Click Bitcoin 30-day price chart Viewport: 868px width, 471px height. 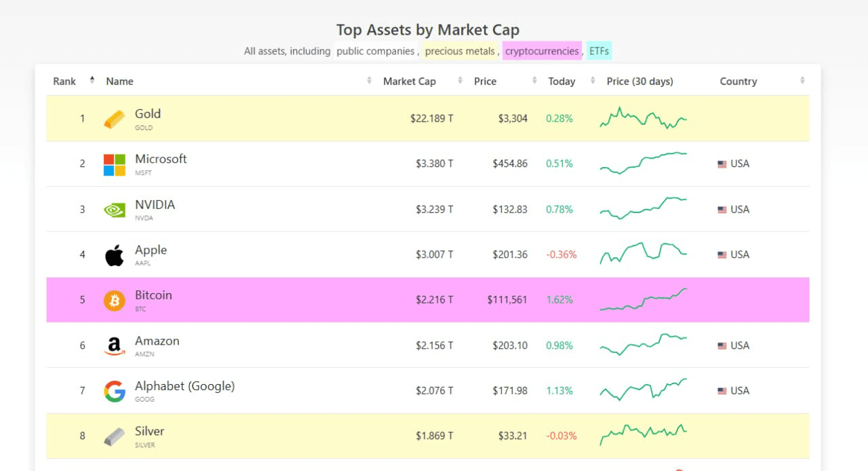point(644,299)
